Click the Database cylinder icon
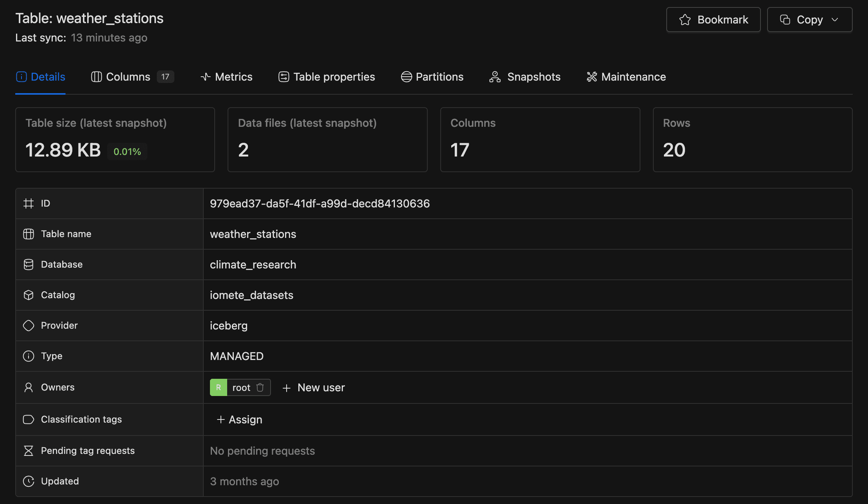Viewport: 868px width, 504px height. click(29, 265)
